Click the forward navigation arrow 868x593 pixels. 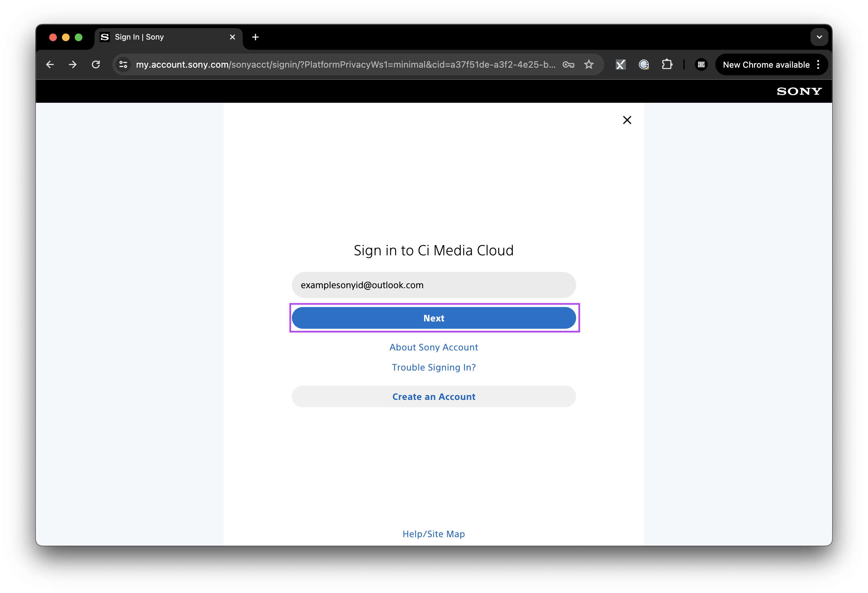(x=72, y=64)
